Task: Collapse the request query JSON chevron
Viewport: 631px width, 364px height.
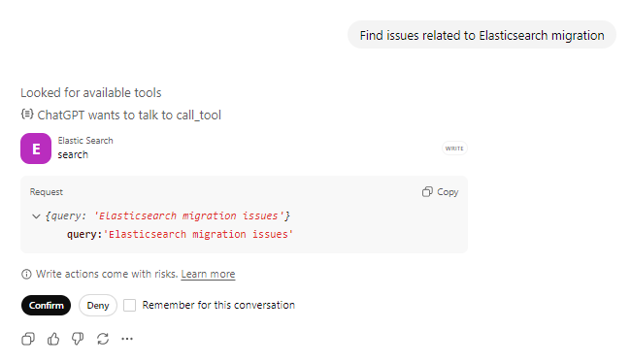Action: (36, 216)
